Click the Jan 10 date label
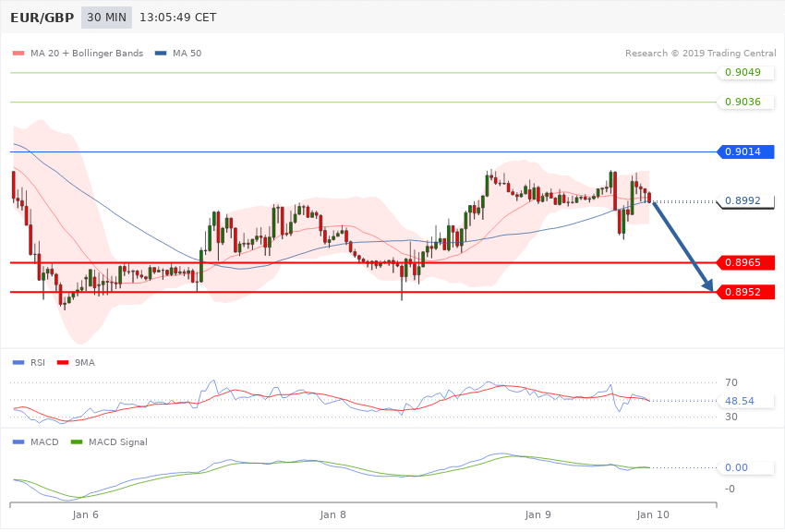 click(x=653, y=515)
